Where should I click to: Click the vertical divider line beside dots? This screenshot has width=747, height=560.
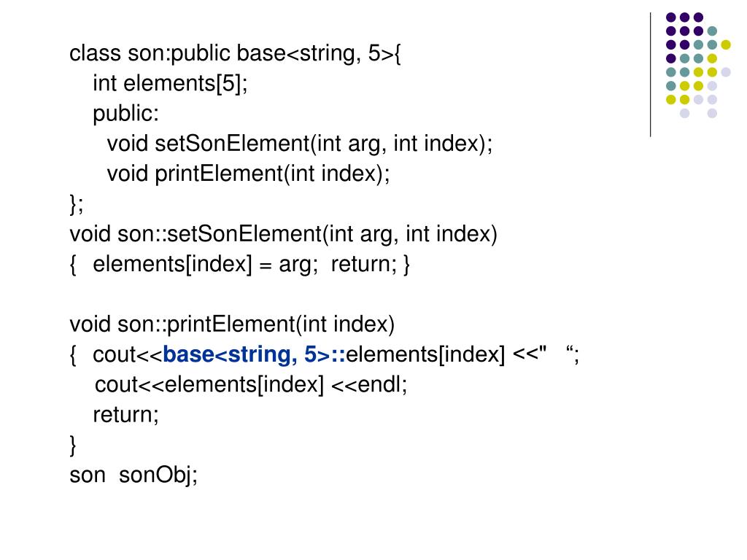tap(650, 75)
